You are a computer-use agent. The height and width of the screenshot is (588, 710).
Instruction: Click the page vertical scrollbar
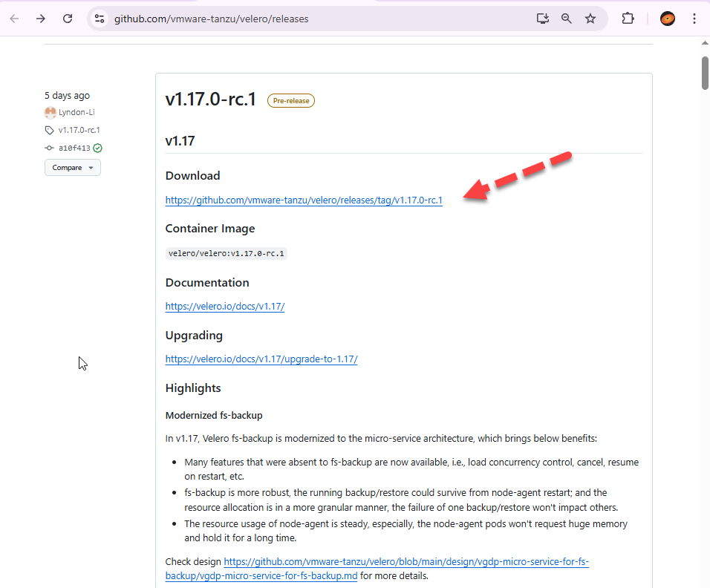[x=705, y=73]
